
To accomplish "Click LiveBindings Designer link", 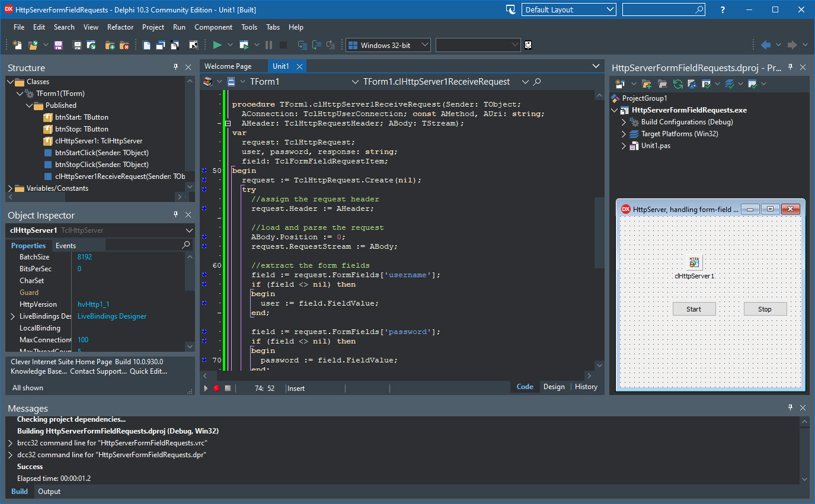I will point(112,316).
